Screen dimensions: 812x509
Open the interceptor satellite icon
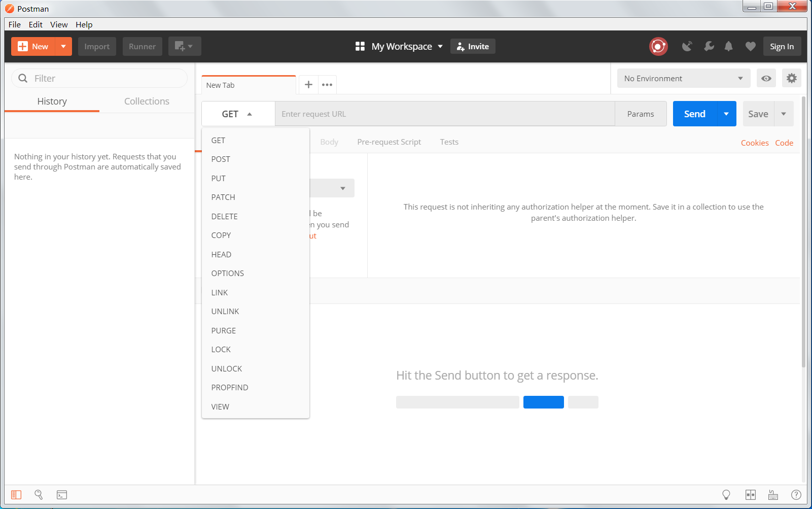687,46
